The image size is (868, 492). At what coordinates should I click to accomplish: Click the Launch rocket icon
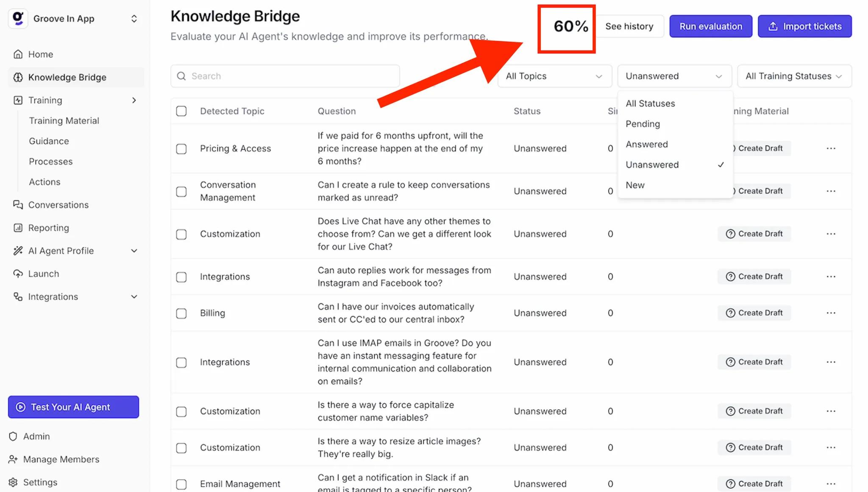(x=18, y=274)
